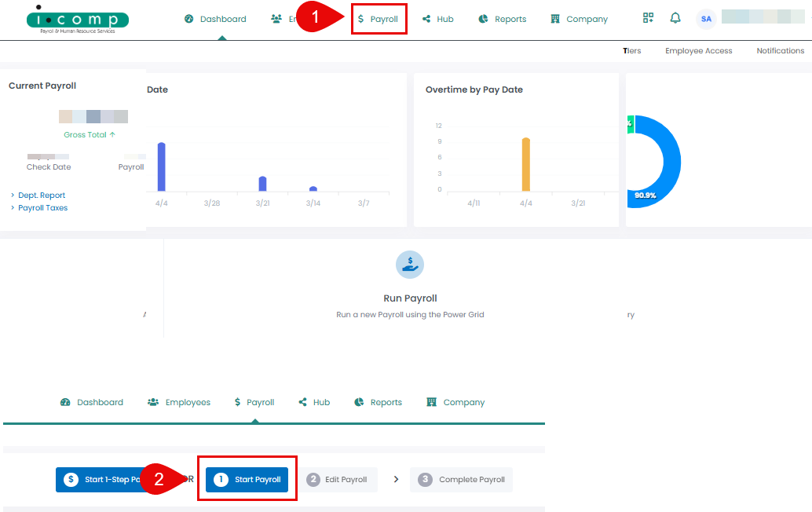812x512 pixels.
Task: Click the share icon beside top Hub
Action: point(426,19)
